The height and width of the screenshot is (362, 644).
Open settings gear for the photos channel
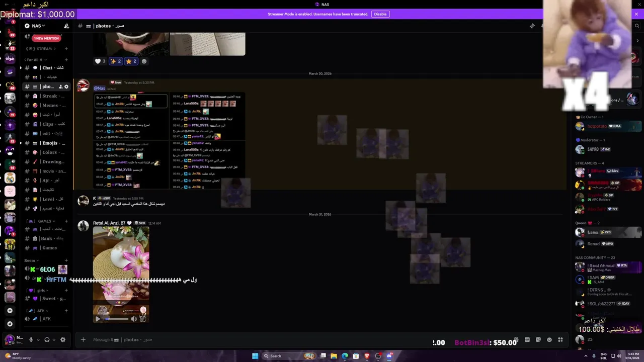(66, 86)
